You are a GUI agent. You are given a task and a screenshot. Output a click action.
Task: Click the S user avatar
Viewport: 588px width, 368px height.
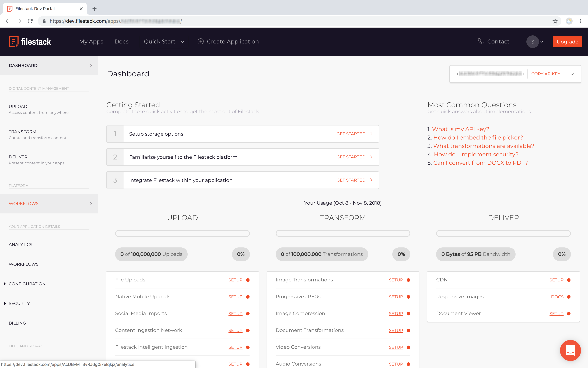click(532, 42)
